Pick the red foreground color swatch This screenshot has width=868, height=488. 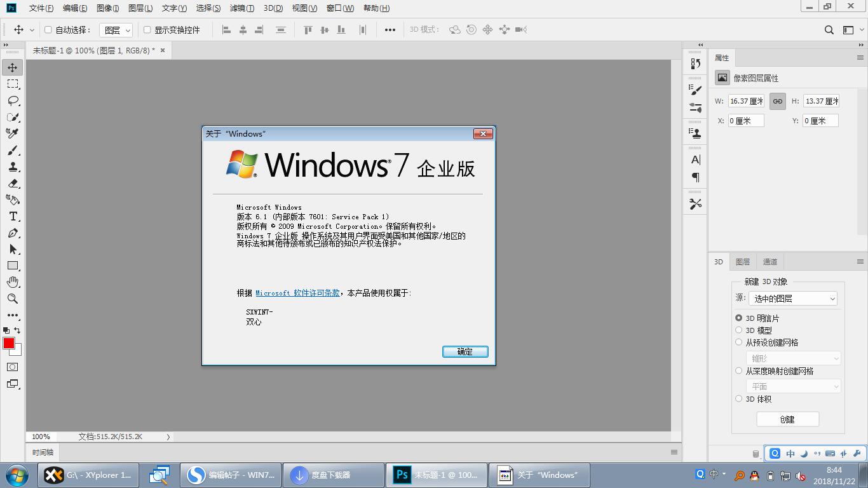(8, 343)
